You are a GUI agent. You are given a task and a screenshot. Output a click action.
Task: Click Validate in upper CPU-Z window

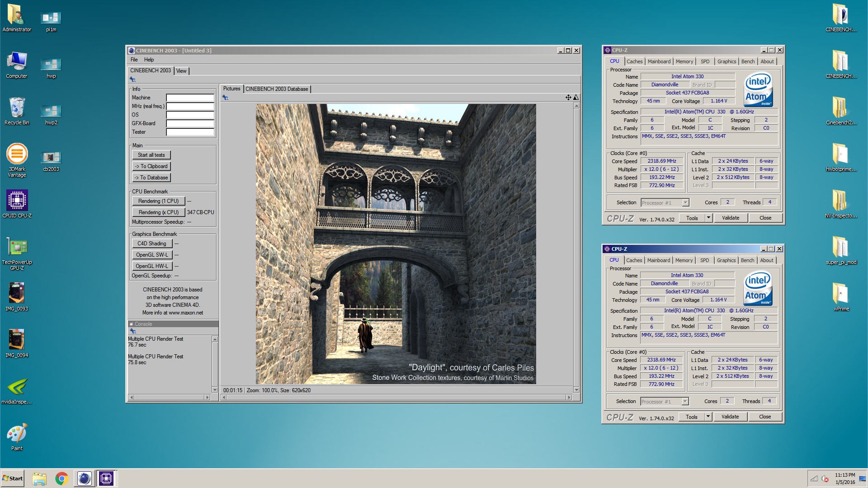pos(731,218)
